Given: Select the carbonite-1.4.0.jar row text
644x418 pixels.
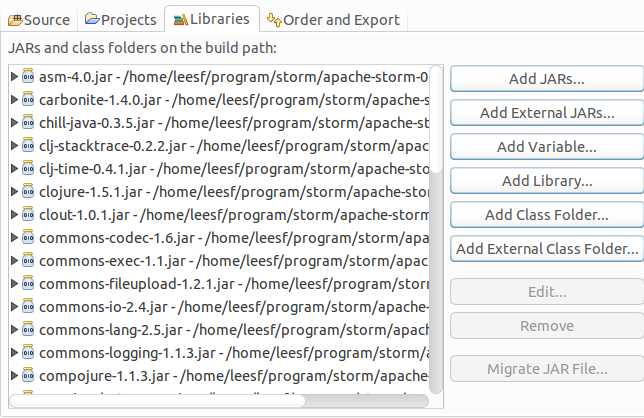Looking at the screenshot, I should point(234,99).
